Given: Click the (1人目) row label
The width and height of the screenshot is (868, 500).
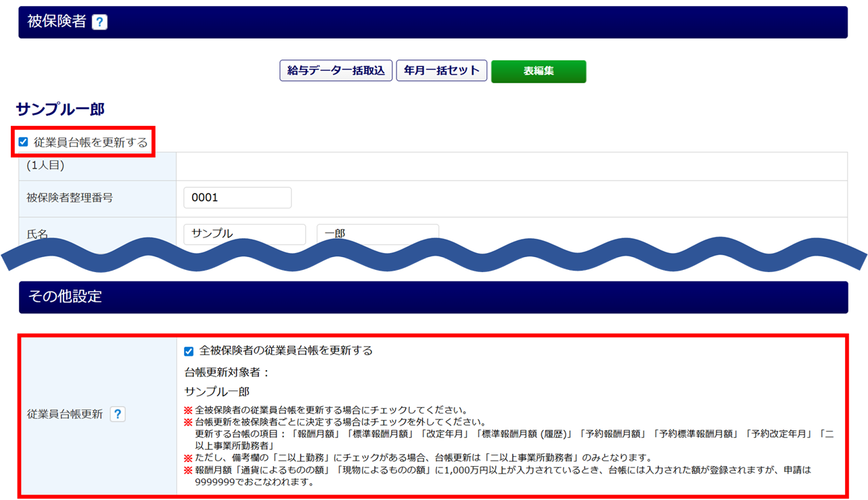Looking at the screenshot, I should pyautogui.click(x=45, y=165).
